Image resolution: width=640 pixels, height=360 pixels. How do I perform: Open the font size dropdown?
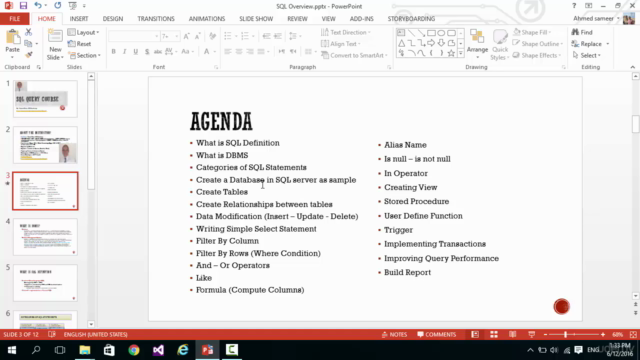coord(176,36)
